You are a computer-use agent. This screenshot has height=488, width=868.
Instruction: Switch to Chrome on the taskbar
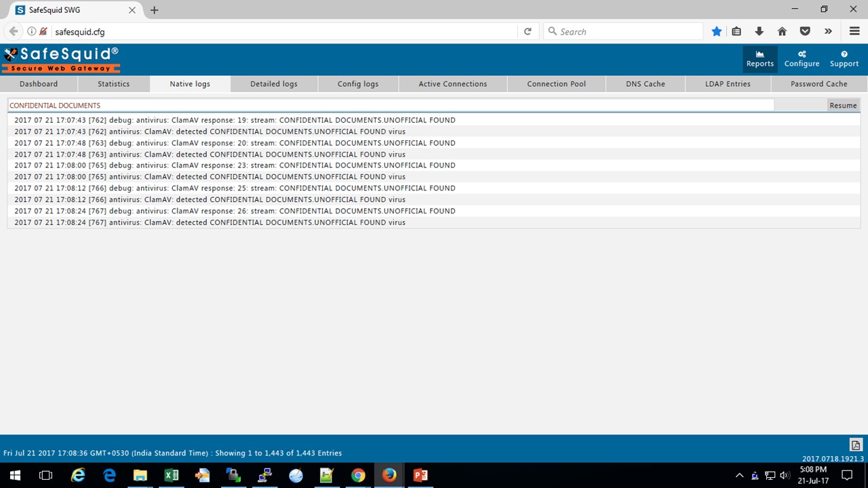tap(358, 475)
